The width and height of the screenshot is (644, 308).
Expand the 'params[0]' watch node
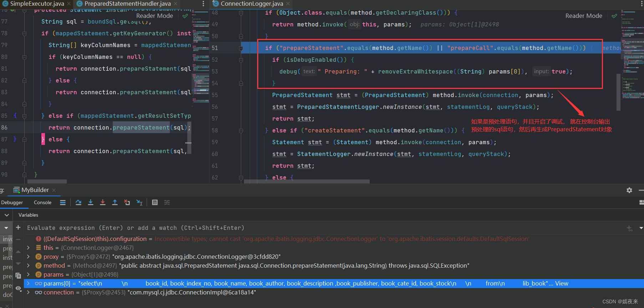point(28,283)
